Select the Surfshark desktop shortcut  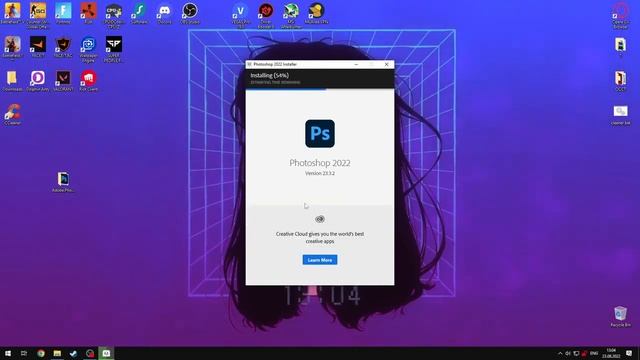139,13
